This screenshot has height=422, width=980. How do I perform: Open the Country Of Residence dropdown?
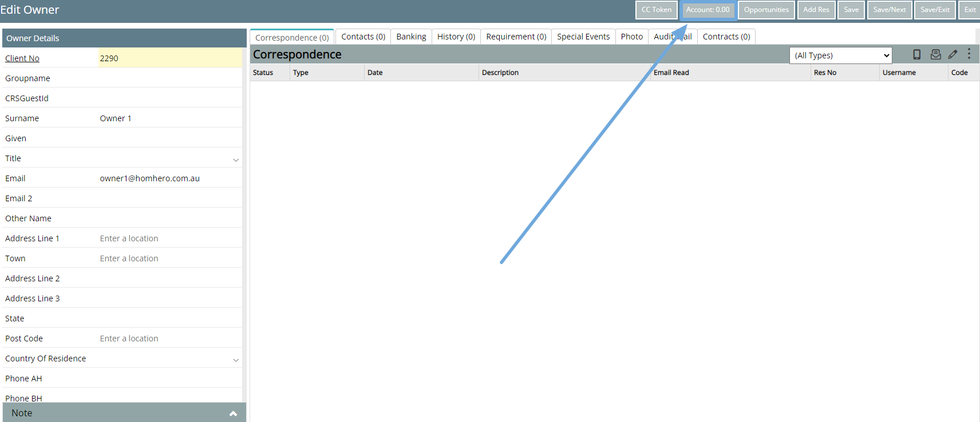click(235, 360)
